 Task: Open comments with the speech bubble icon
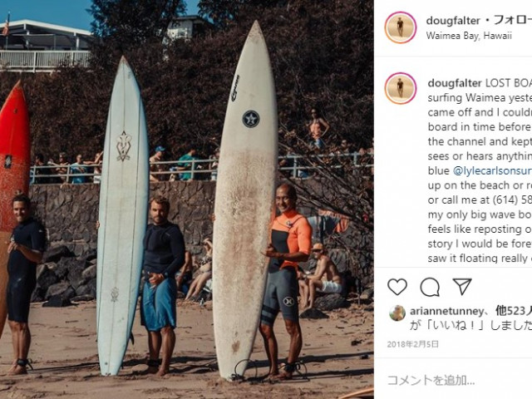(430, 288)
